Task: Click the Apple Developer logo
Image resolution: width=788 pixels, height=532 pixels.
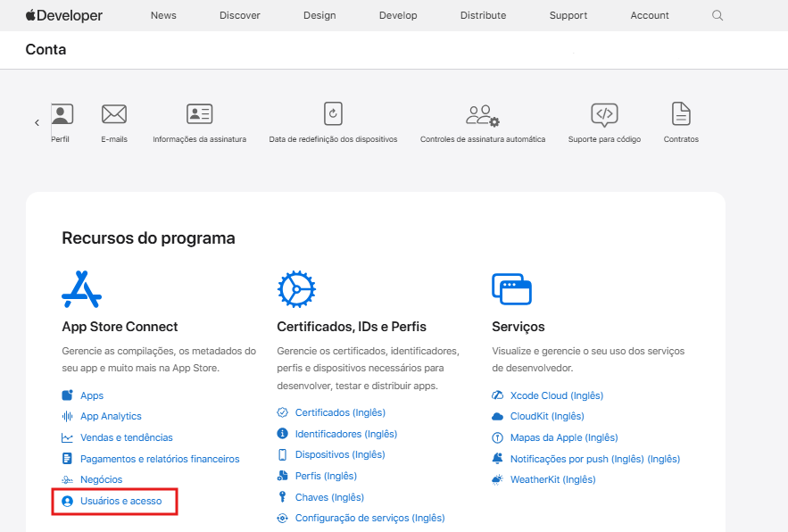Action: (x=63, y=15)
